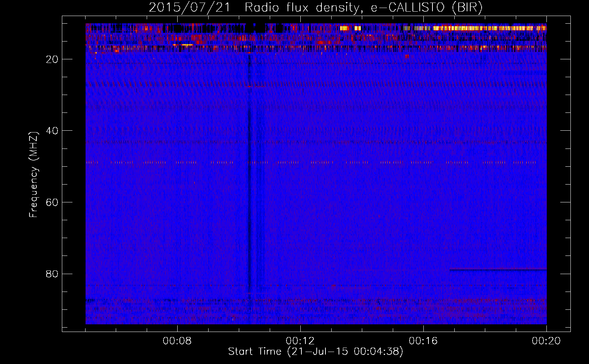589x364 pixels.
Task: Click the 00:08 time tick label
Action: 177,341
